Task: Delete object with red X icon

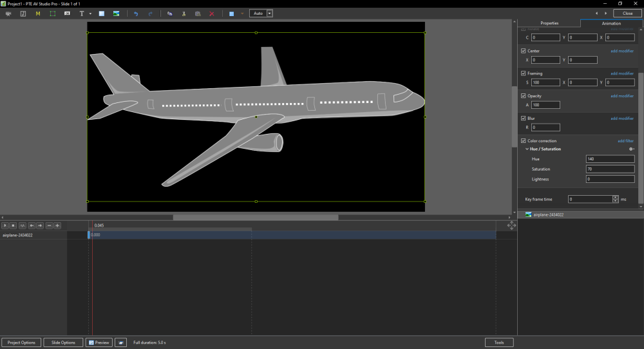Action: tap(212, 14)
